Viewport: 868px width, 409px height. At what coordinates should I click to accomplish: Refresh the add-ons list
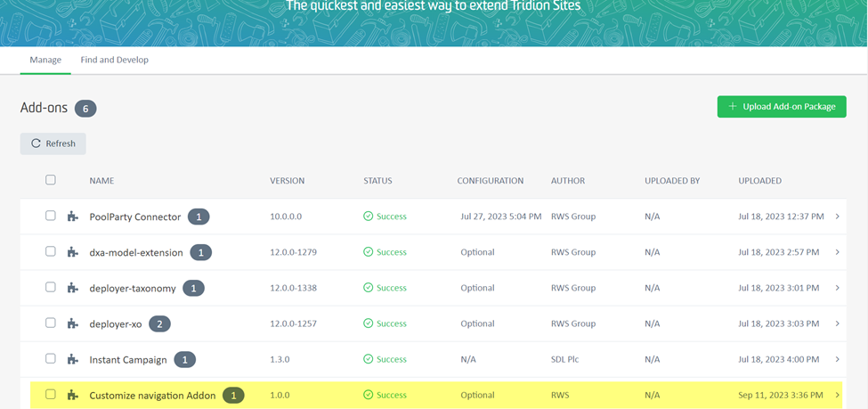click(x=53, y=143)
